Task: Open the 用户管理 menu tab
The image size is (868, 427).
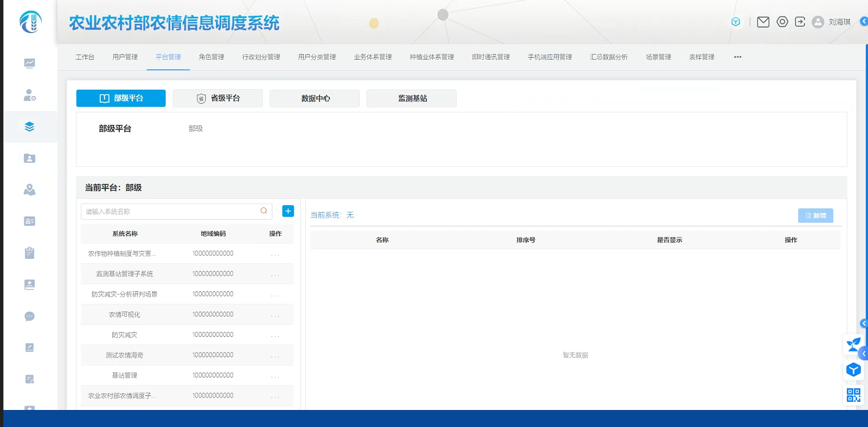Action: 125,57
